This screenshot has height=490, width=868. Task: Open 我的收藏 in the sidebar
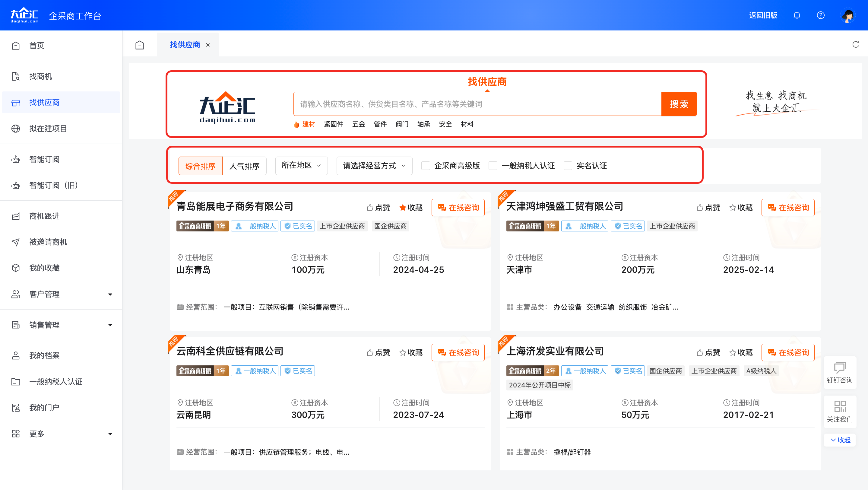(x=61, y=268)
